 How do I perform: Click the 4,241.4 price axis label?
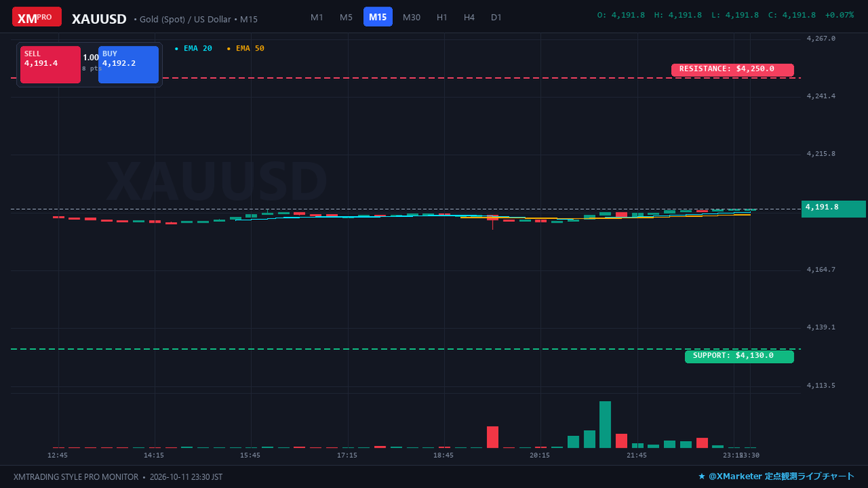821,96
